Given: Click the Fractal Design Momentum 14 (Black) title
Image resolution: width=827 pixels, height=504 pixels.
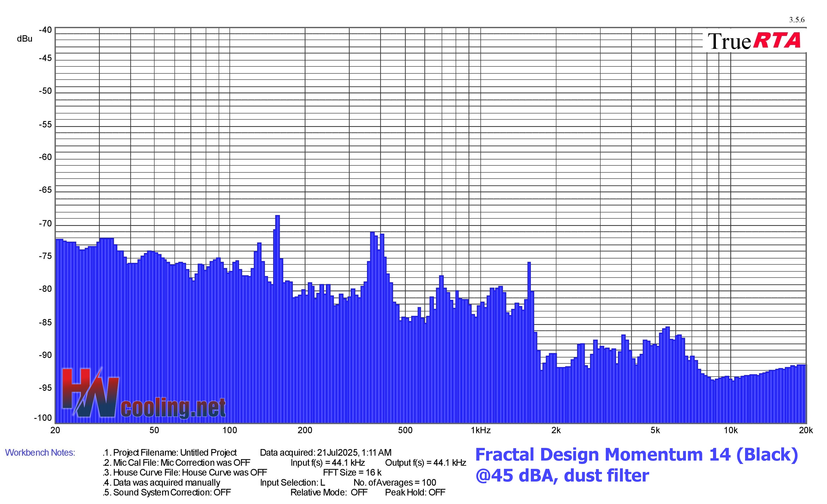Looking at the screenshot, I should (x=637, y=455).
